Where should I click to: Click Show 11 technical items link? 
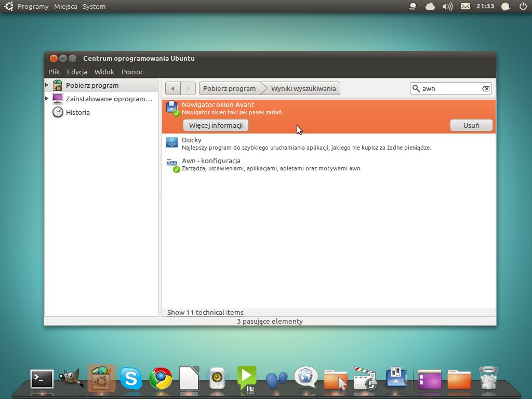tap(205, 312)
